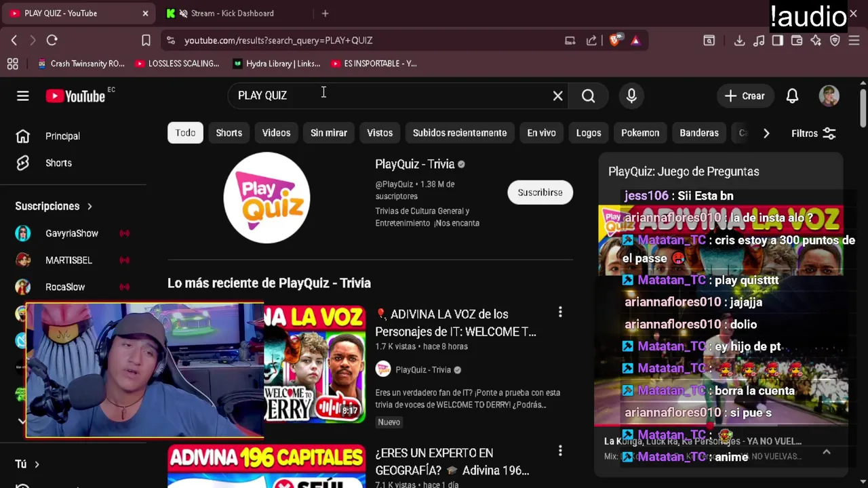Open the Filtros search filters
The image size is (868, 488).
tap(814, 134)
